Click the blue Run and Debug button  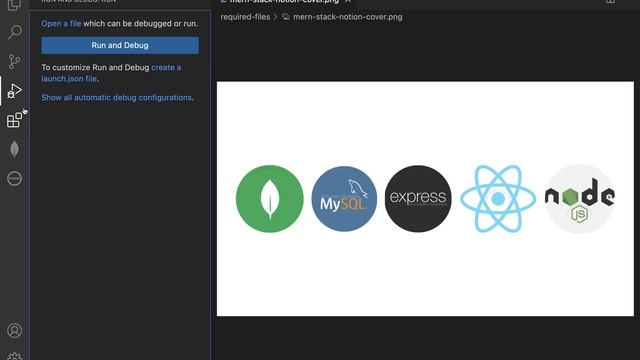click(120, 45)
